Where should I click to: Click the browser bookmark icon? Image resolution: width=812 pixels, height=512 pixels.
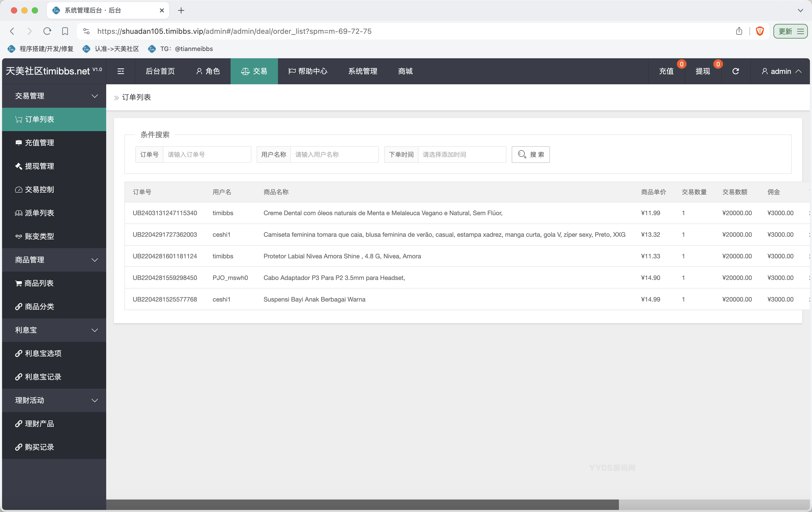(65, 31)
